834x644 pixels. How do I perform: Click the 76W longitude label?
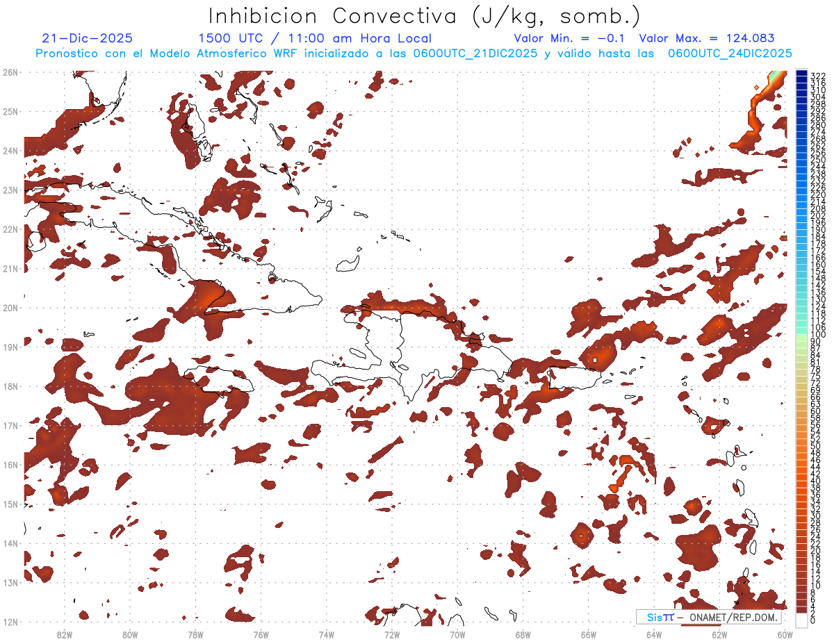tap(261, 634)
